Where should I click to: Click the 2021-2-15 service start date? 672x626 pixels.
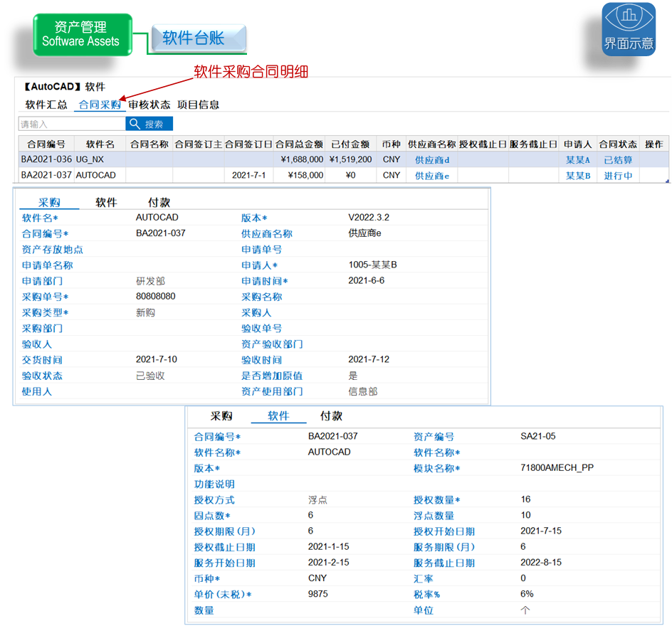(x=329, y=562)
